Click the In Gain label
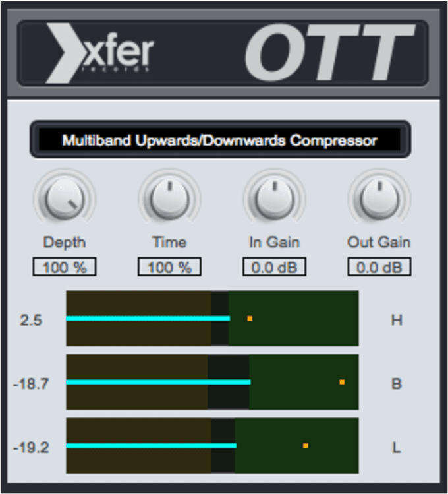This screenshot has height=494, width=448. [274, 242]
